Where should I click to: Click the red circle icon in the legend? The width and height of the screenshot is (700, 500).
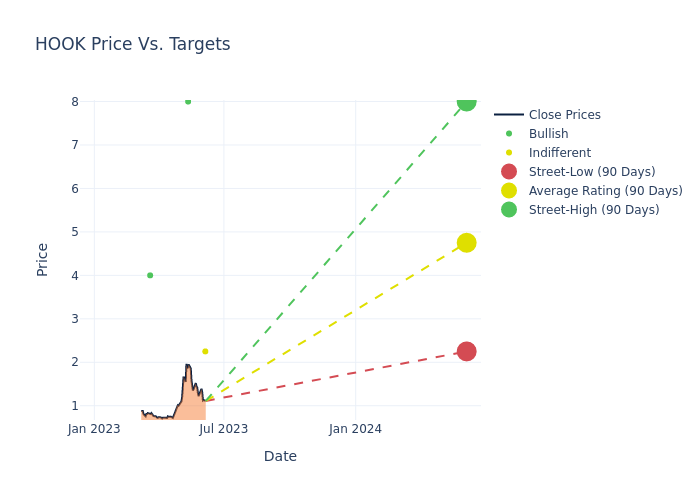click(509, 172)
